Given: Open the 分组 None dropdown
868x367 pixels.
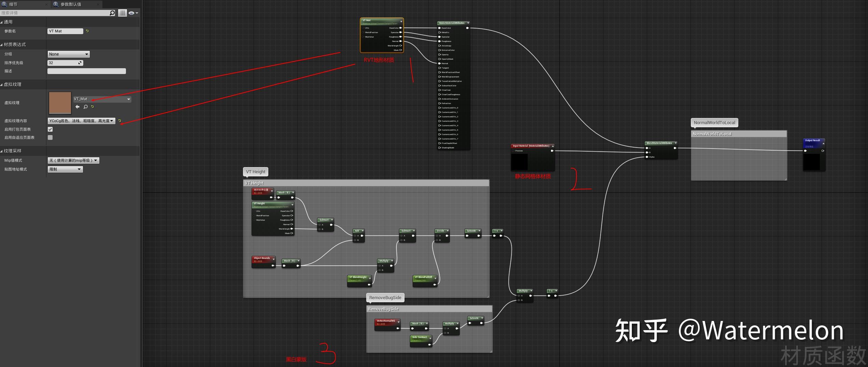Looking at the screenshot, I should 68,54.
